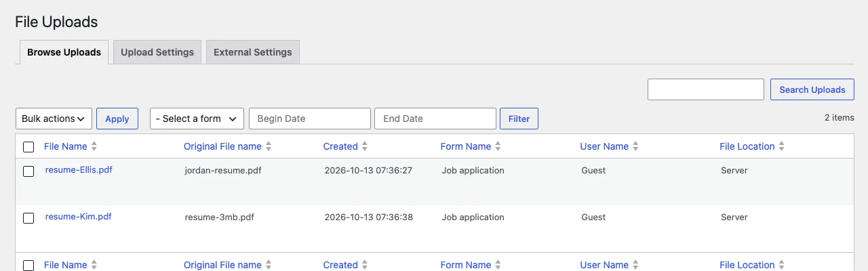Click Server in the resume-Ellis.pdf row

coord(734,171)
